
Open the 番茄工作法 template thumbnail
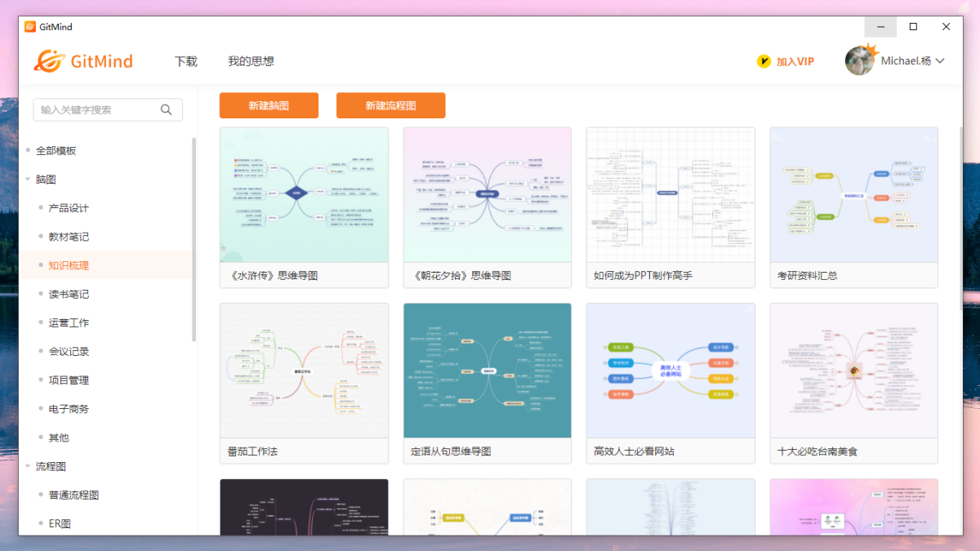point(304,371)
